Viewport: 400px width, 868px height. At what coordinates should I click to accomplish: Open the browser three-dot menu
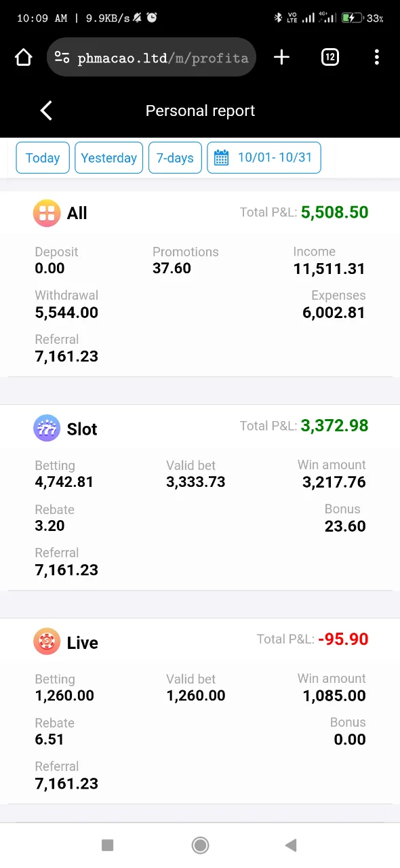[377, 58]
